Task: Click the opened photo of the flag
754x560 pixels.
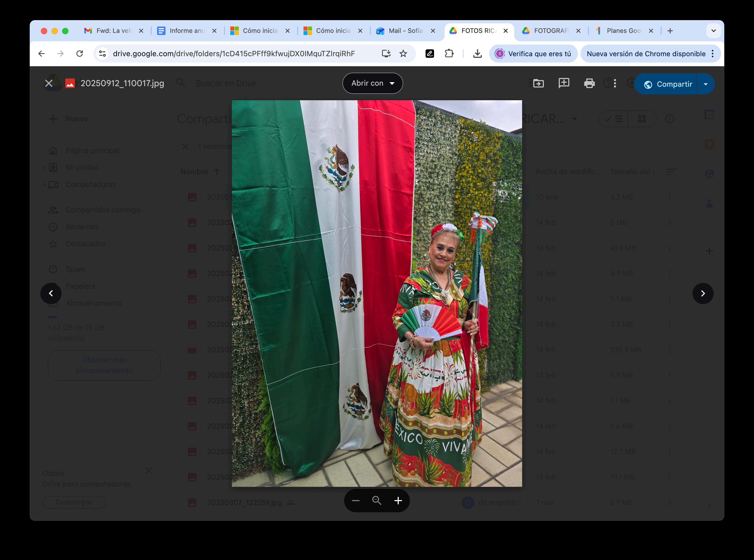Action: [376, 294]
